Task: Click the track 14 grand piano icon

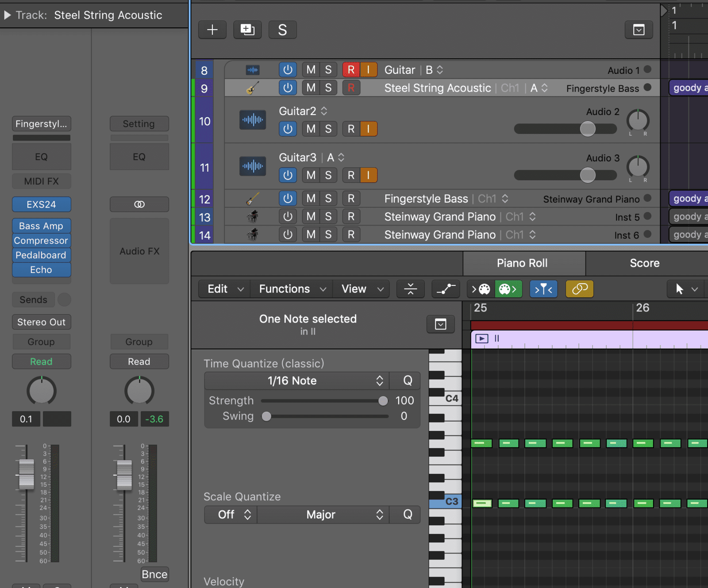Action: pos(253,234)
